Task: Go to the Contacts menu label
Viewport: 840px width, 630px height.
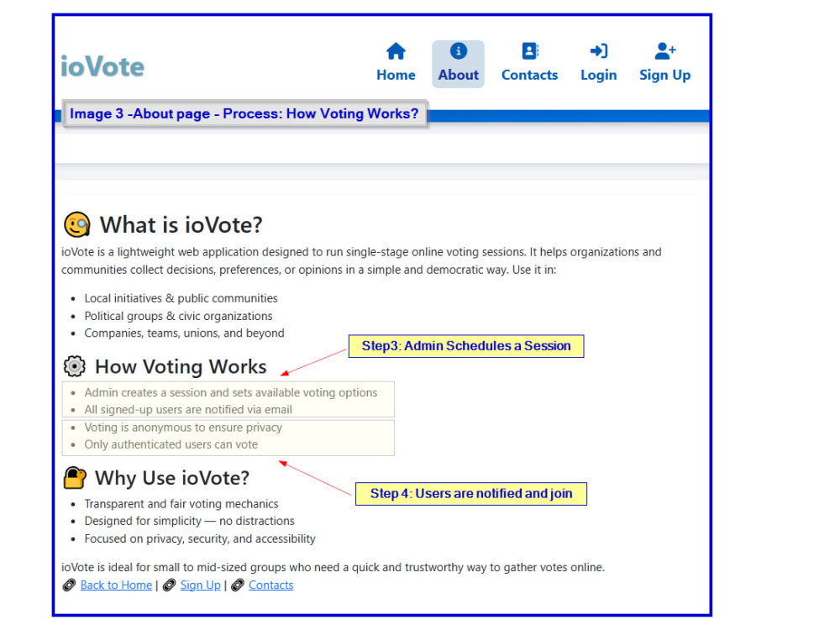Action: click(x=529, y=75)
